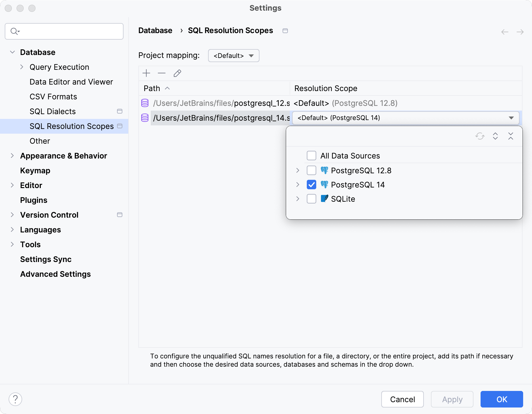
Task: Select SQL Dialects in the sidebar
Action: (53, 111)
